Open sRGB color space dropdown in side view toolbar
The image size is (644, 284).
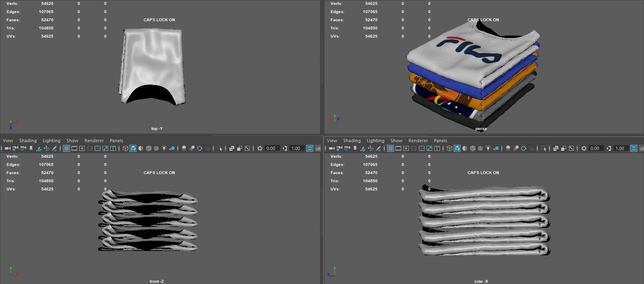click(641, 148)
